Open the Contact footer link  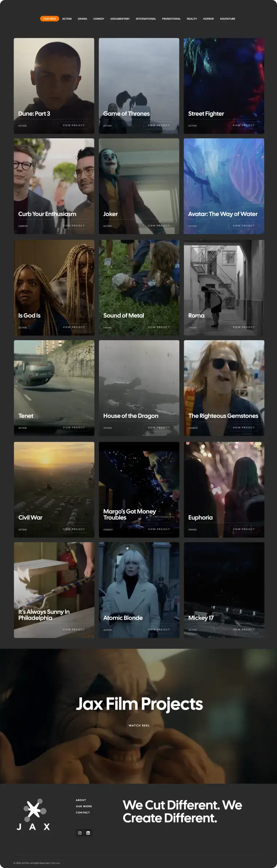(83, 813)
